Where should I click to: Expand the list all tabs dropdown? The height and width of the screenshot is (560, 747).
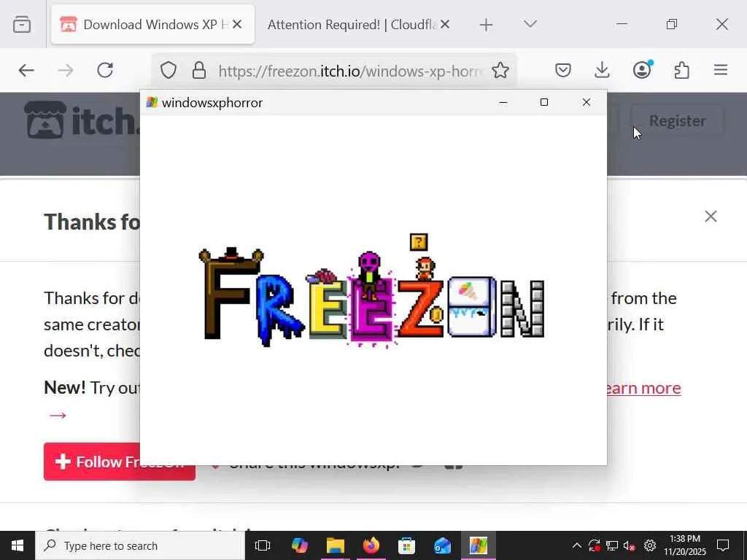point(530,24)
